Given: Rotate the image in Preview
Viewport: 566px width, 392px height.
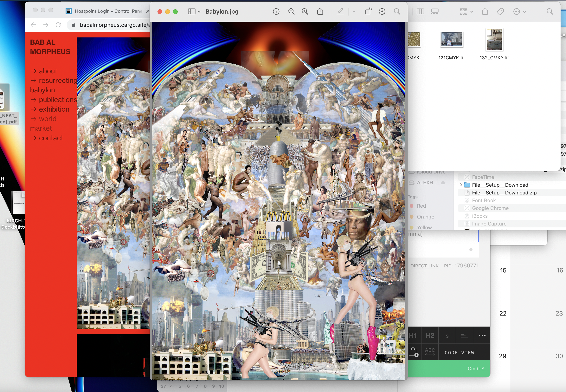Looking at the screenshot, I should (368, 11).
